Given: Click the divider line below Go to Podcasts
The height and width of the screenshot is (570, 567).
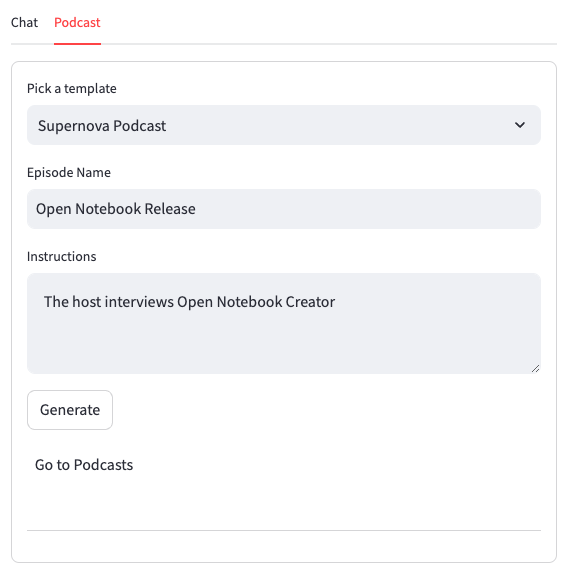Looking at the screenshot, I should click(x=284, y=530).
